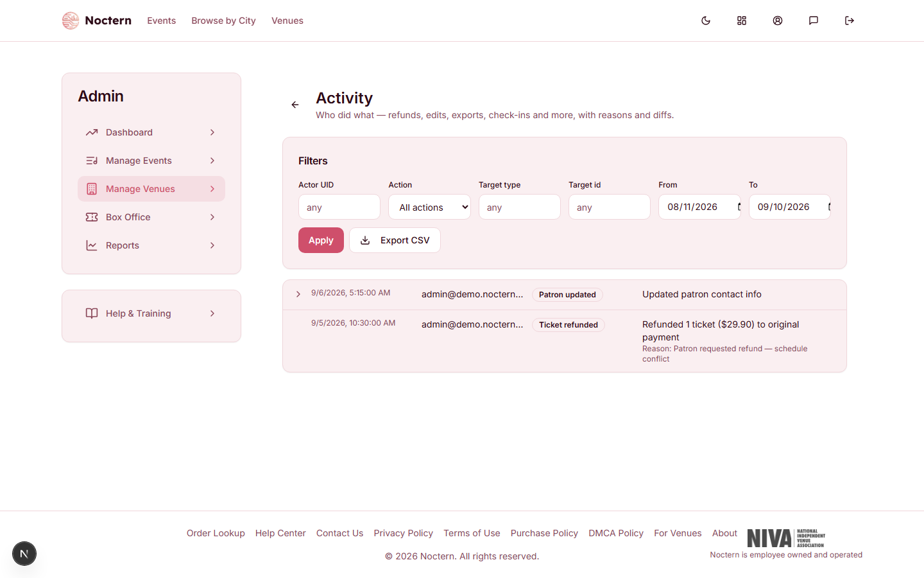
Task: Focus the Actor UID input field
Action: click(339, 207)
